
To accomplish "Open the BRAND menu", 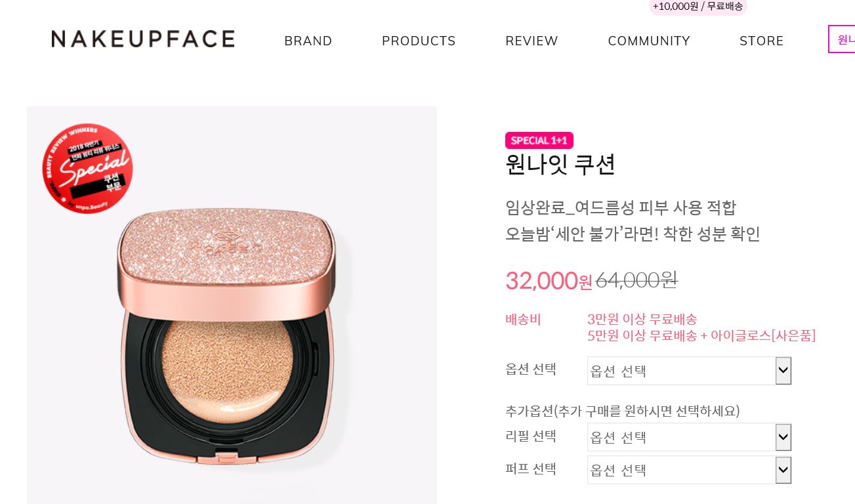I will pyautogui.click(x=308, y=41).
